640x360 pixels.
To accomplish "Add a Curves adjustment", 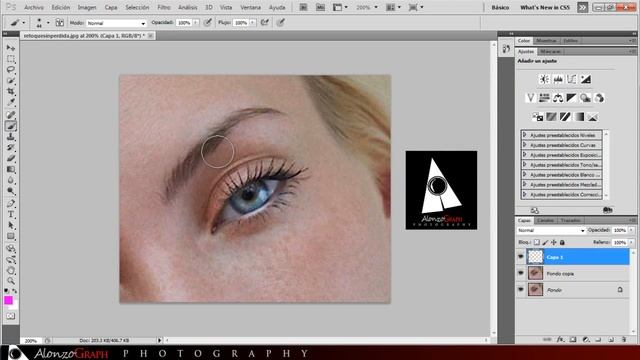I will point(572,79).
